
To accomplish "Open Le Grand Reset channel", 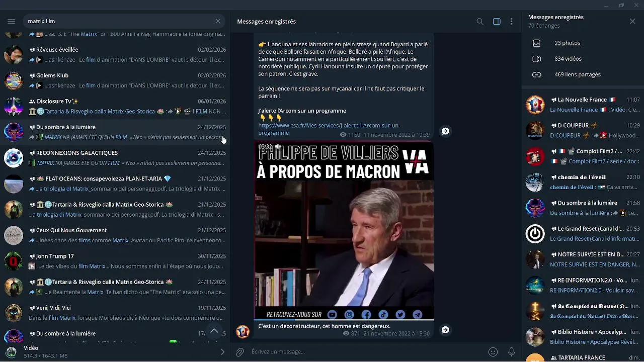I will (583, 234).
